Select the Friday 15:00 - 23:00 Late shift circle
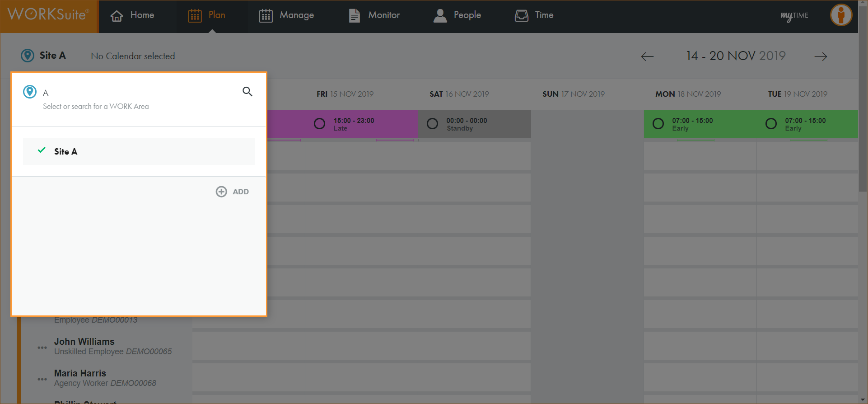Screen dimensions: 868x404 click(319, 124)
